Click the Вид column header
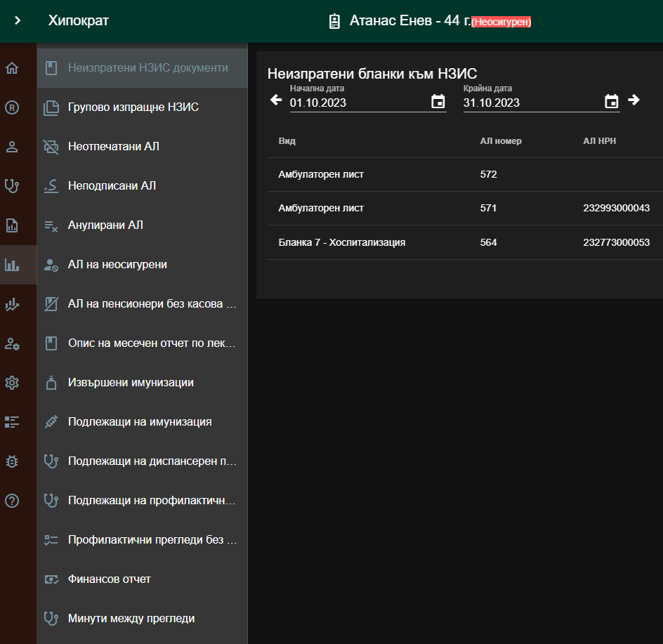This screenshot has height=644, width=663. tap(287, 141)
